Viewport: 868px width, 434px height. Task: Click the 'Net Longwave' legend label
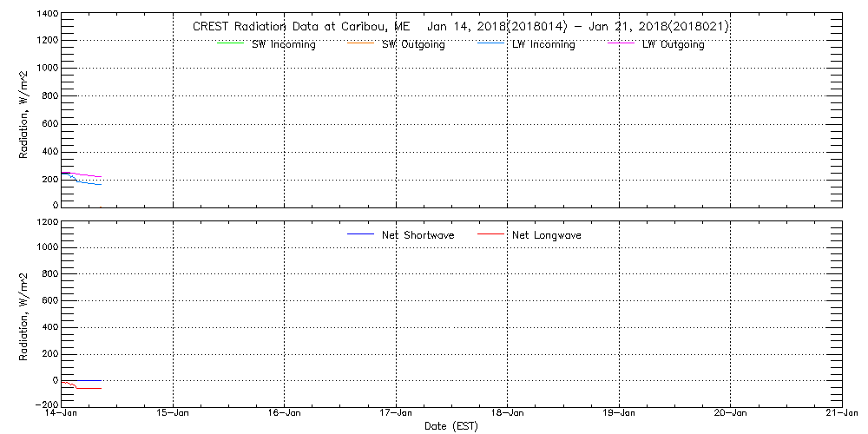546,235
